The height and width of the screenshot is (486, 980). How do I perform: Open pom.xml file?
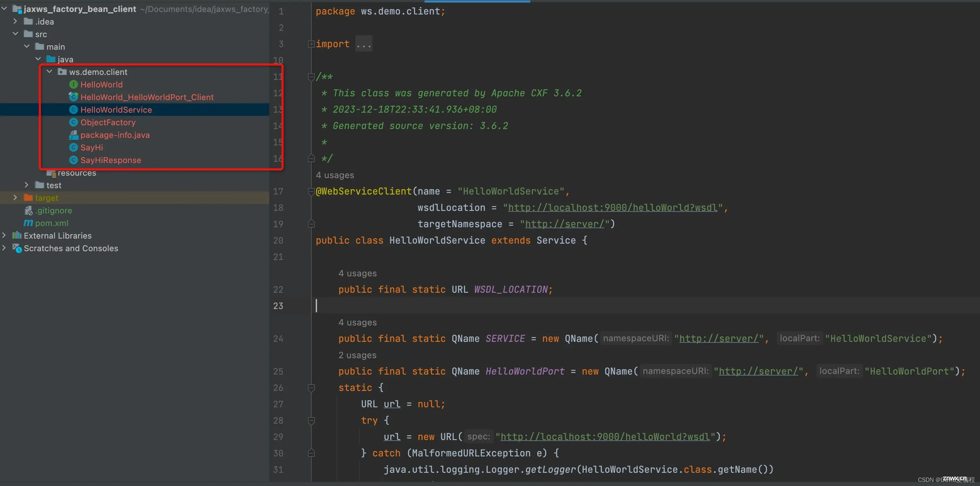(x=52, y=223)
